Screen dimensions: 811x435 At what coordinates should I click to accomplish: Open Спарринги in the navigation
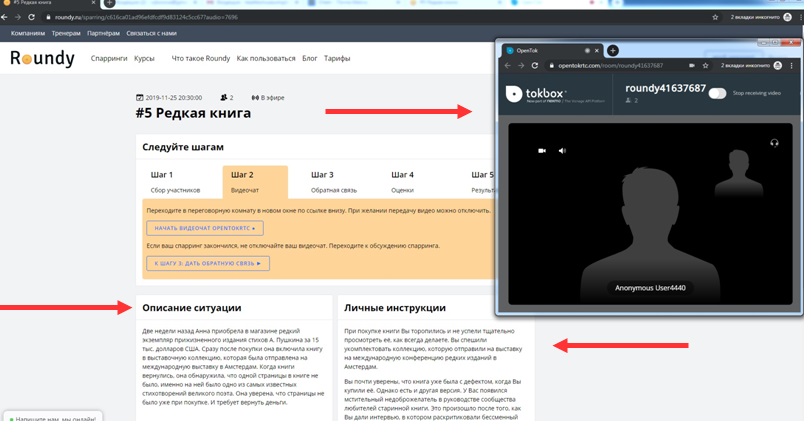click(x=109, y=58)
